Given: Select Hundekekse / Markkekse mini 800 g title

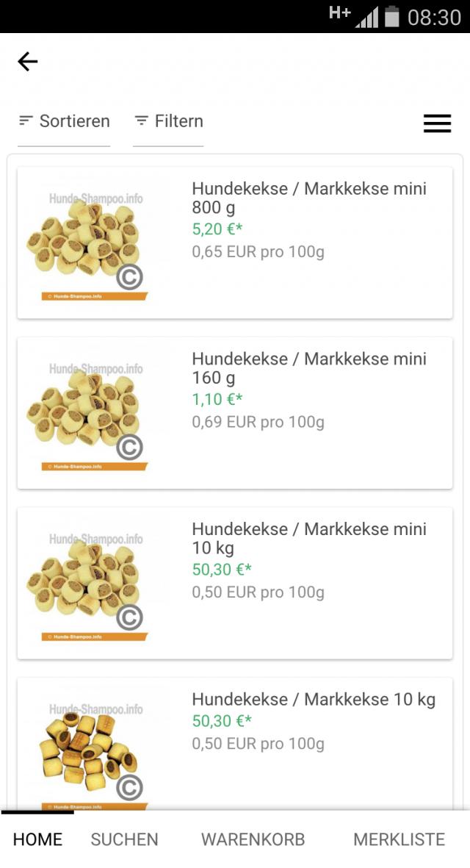Looking at the screenshot, I should tap(308, 198).
